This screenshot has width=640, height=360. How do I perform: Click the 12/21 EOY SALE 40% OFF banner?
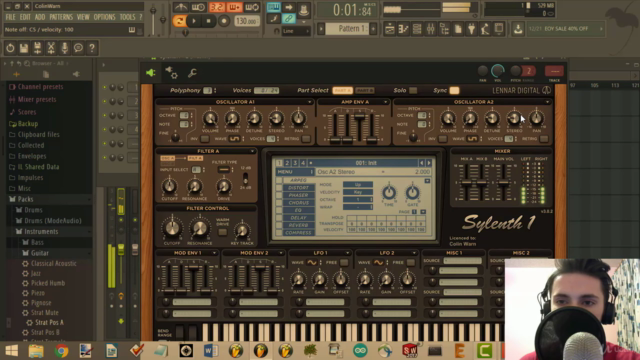pos(566,29)
